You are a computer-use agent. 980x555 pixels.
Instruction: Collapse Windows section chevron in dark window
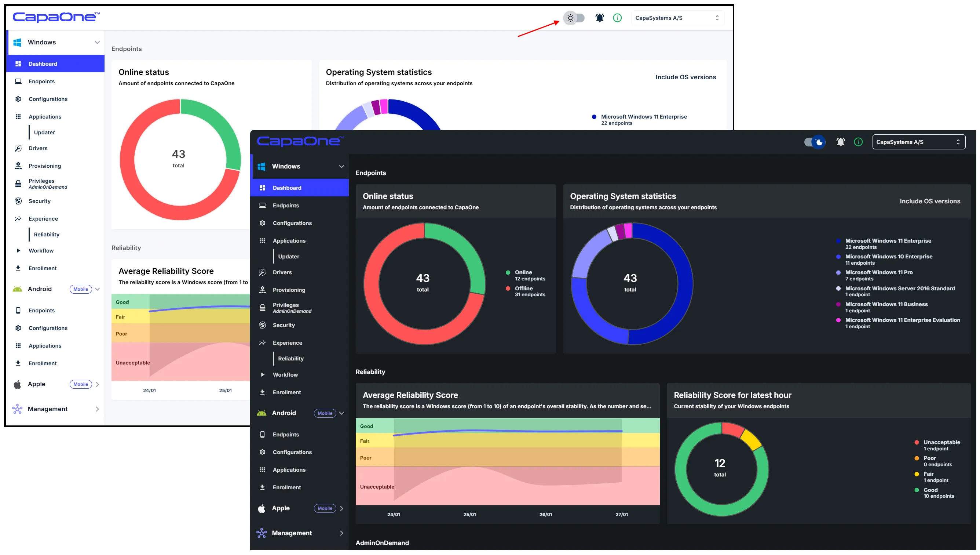(x=341, y=167)
